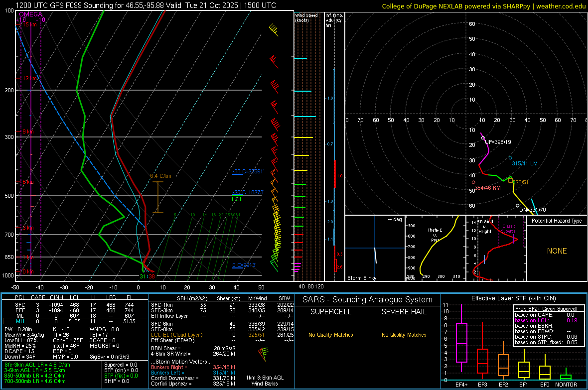Select the ML parcel row
Image resolution: width=588 pixels, height=390 pixels.
tap(75, 316)
